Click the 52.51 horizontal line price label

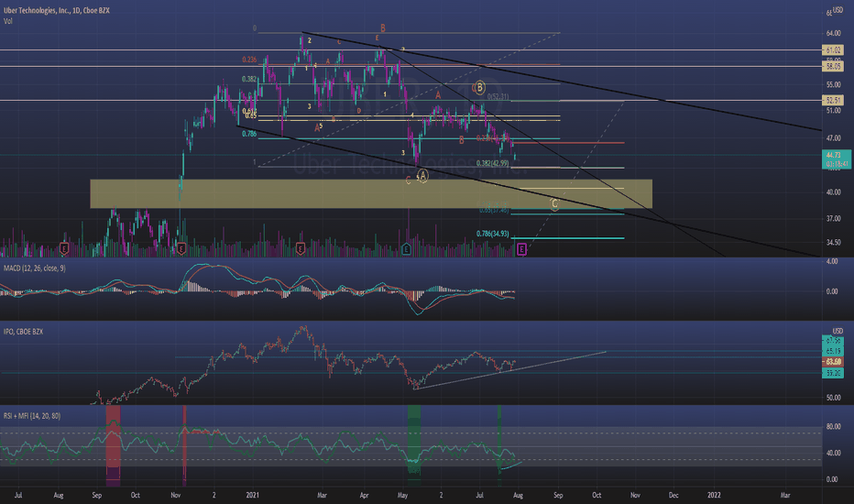(833, 100)
